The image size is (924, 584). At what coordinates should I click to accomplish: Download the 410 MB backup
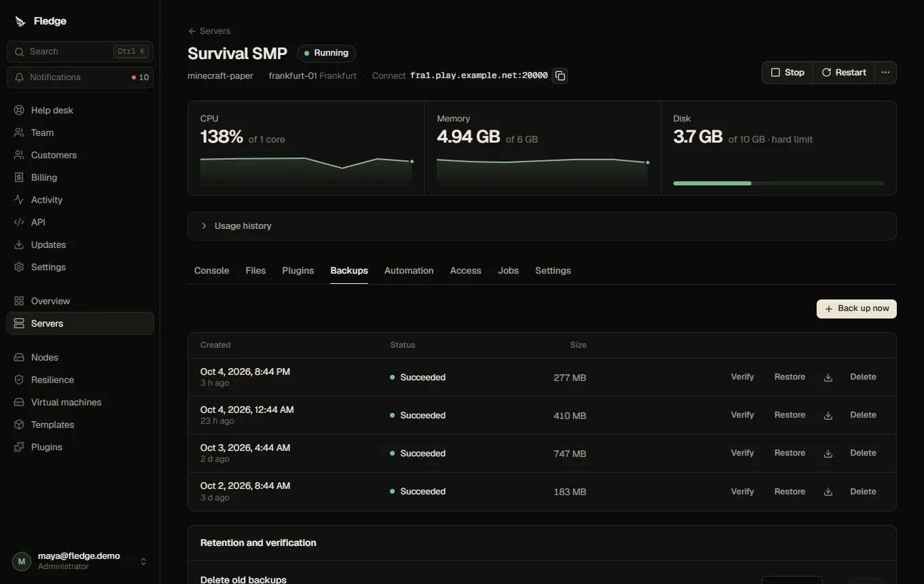pos(828,416)
